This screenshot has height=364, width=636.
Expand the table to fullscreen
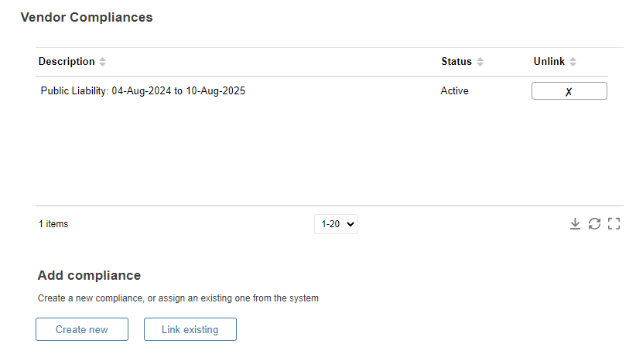click(614, 224)
